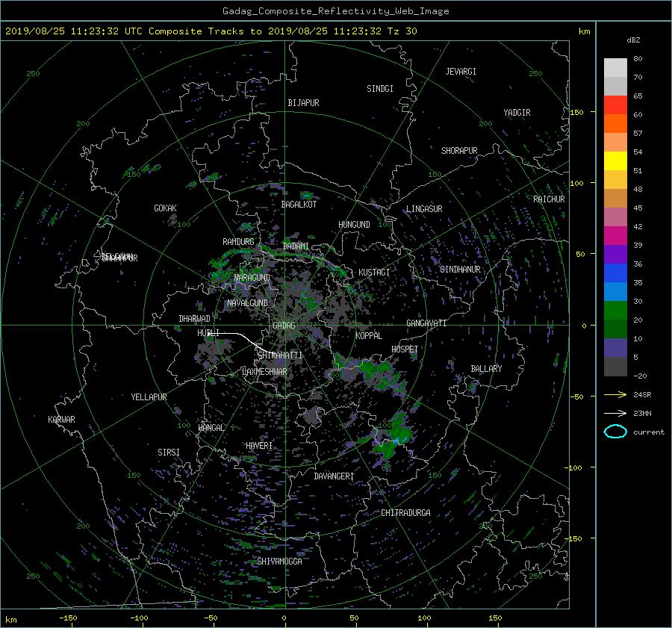672x628 pixels.
Task: Click the 'NARAGUND' city label
Action: 252,278
